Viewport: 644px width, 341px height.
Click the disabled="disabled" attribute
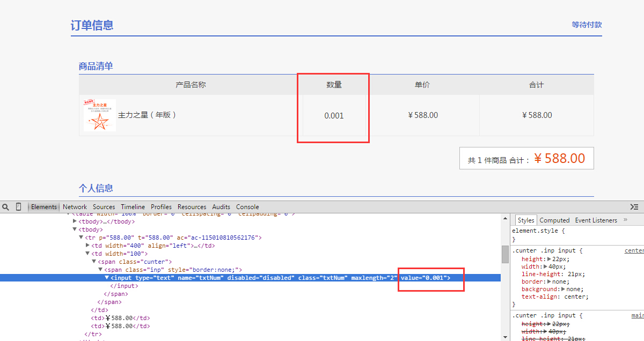[x=261, y=278]
